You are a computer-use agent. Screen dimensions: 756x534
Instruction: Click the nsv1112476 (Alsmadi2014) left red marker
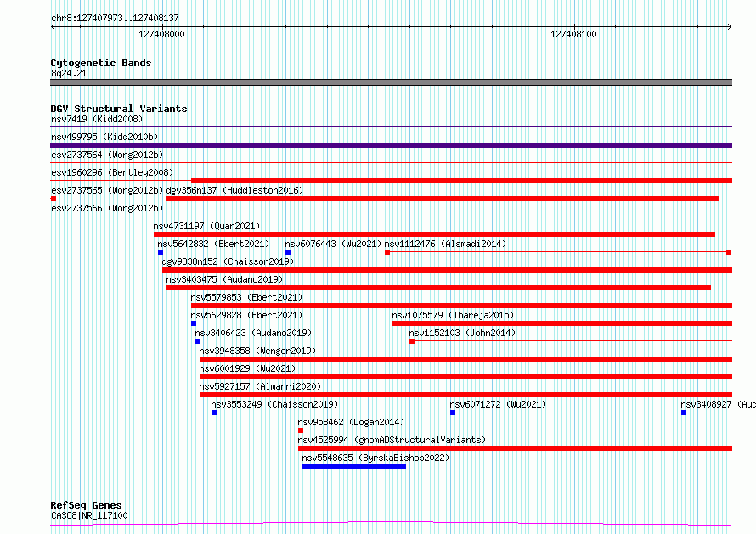click(387, 252)
